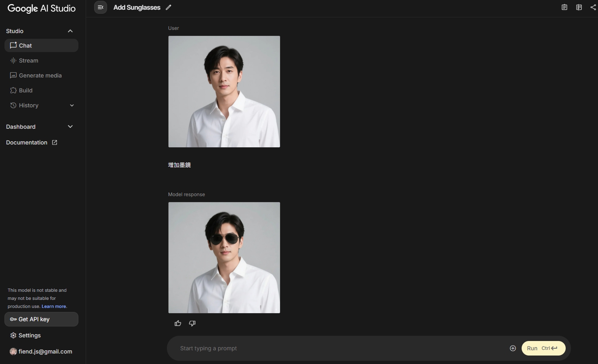This screenshot has width=598, height=364.
Task: Open the compare mode icon in the header
Action: click(579, 7)
